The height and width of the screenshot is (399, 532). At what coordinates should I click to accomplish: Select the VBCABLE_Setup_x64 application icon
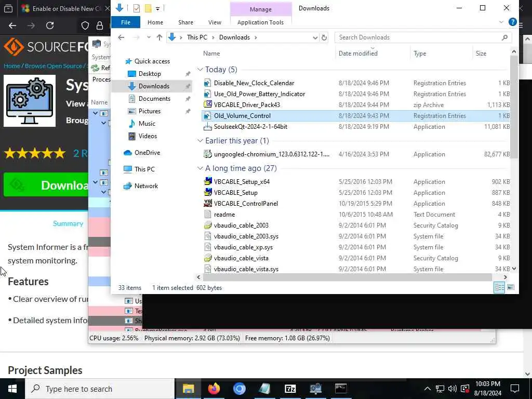click(x=207, y=181)
